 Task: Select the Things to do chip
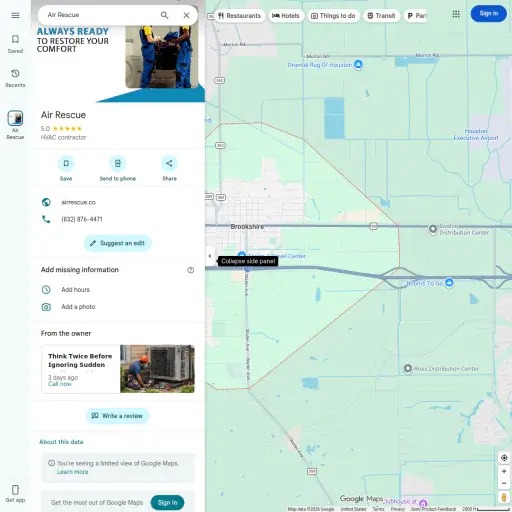click(333, 16)
